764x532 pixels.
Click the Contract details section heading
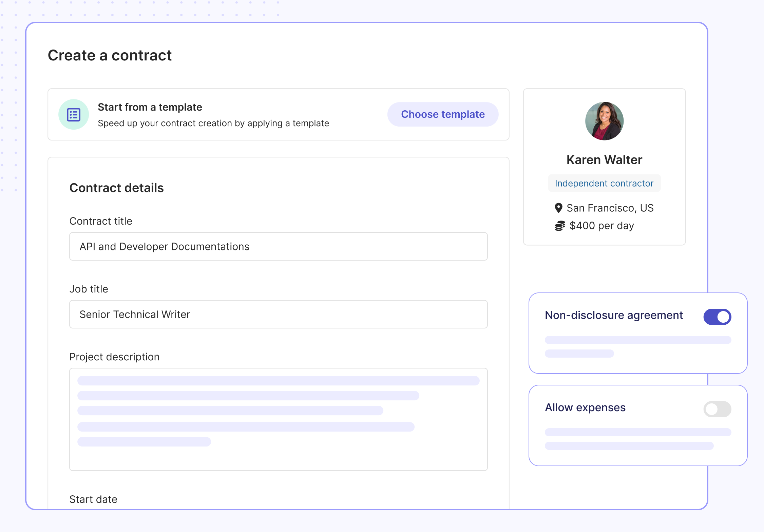coord(116,188)
